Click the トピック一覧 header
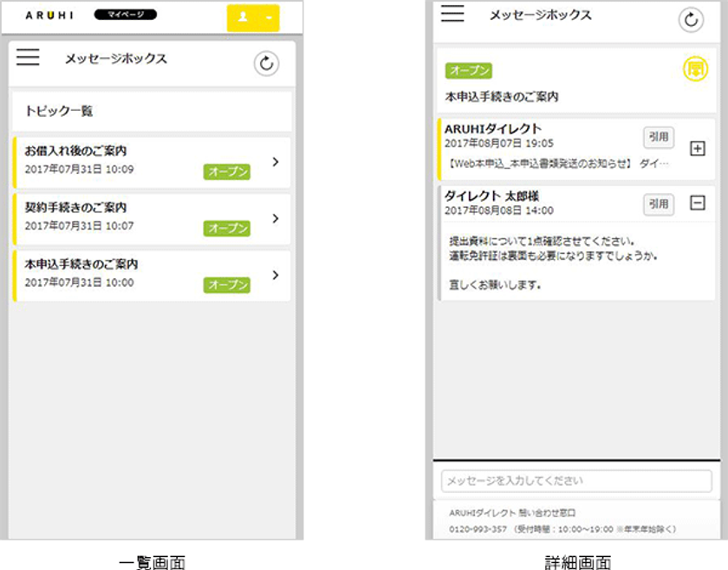728x570 pixels. pos(59,111)
